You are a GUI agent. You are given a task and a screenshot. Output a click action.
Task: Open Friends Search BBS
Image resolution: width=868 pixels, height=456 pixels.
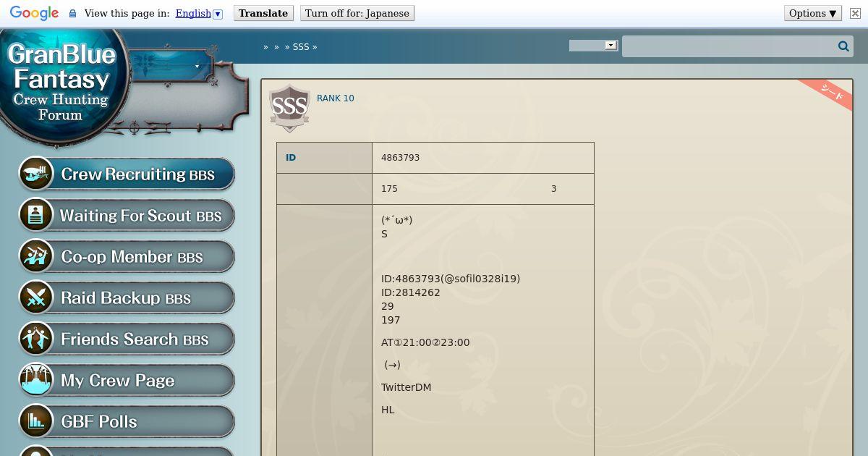[127, 339]
